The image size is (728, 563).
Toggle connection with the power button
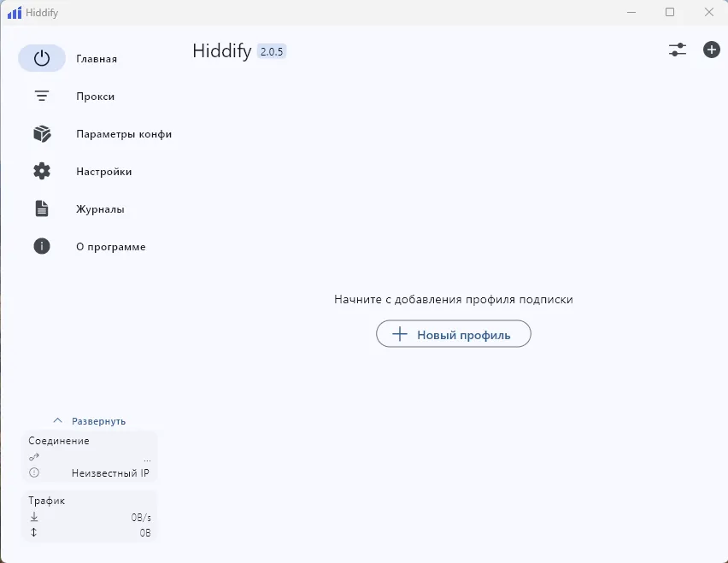(x=42, y=58)
